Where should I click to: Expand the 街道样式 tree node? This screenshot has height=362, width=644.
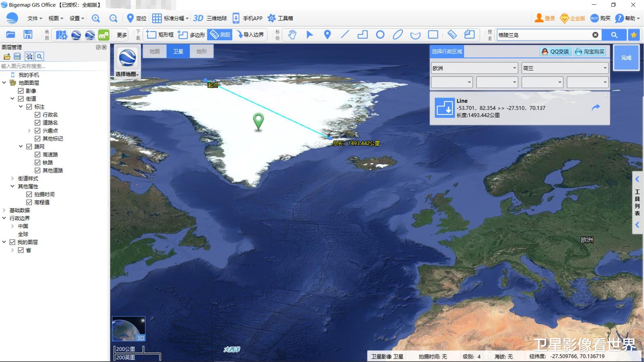(12, 179)
